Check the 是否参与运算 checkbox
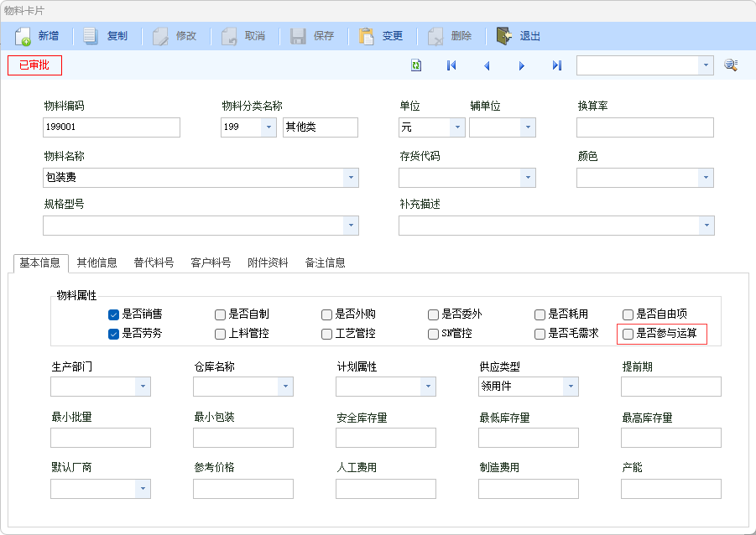 (628, 334)
